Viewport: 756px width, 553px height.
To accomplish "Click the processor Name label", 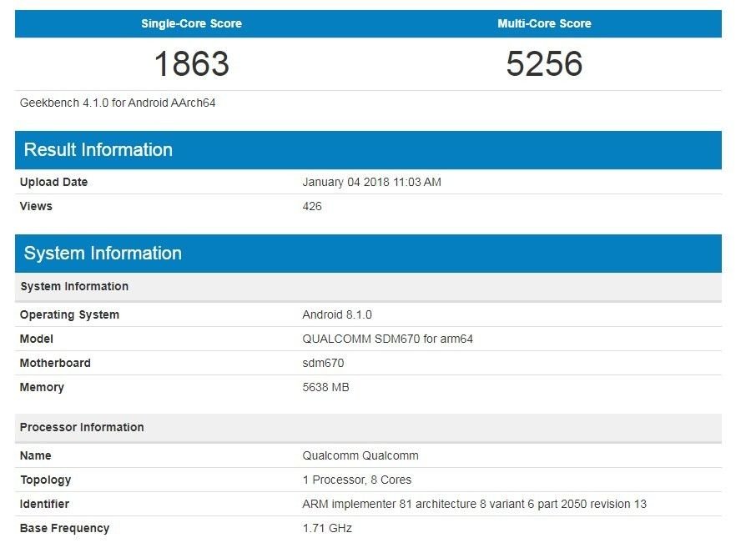I will click(x=35, y=455).
